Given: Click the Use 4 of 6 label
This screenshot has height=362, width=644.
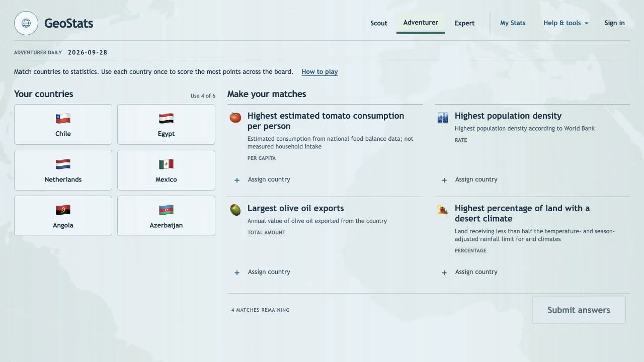Looking at the screenshot, I should coord(203,96).
